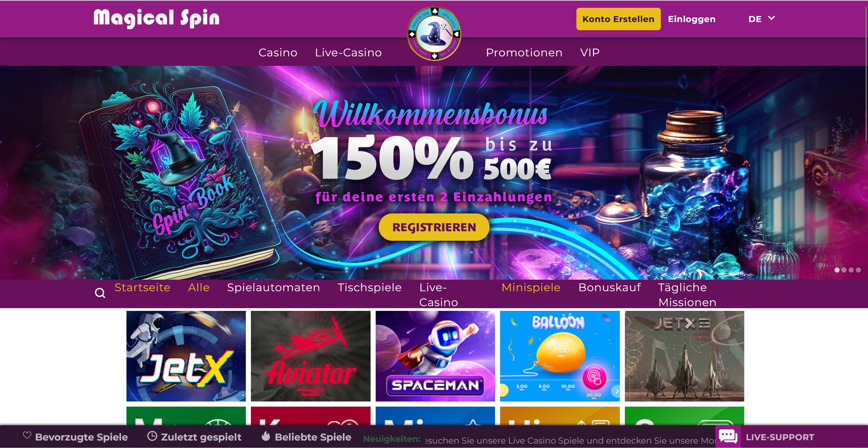Select the last banner carousel dot
868x448 pixels.
click(x=858, y=270)
